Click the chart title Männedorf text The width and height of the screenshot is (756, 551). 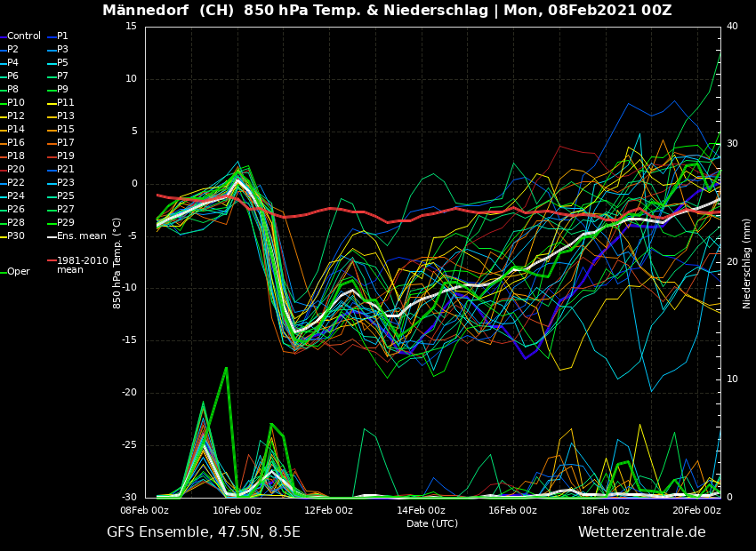[x=141, y=11]
